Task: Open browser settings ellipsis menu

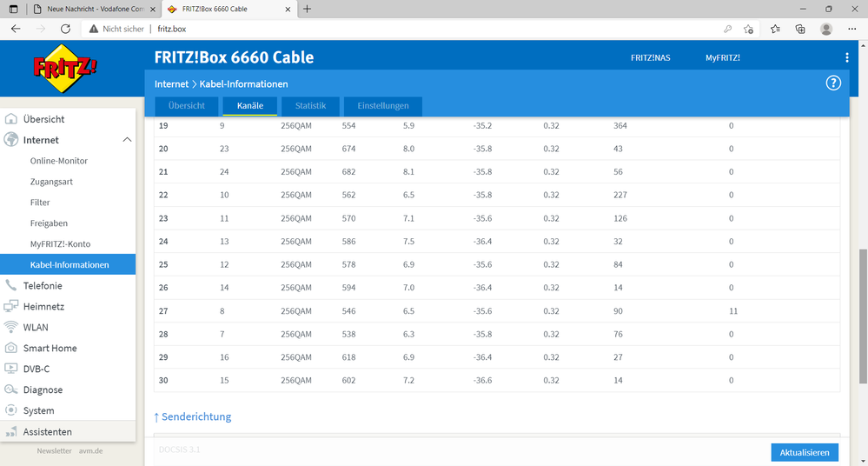Action: (x=852, y=29)
